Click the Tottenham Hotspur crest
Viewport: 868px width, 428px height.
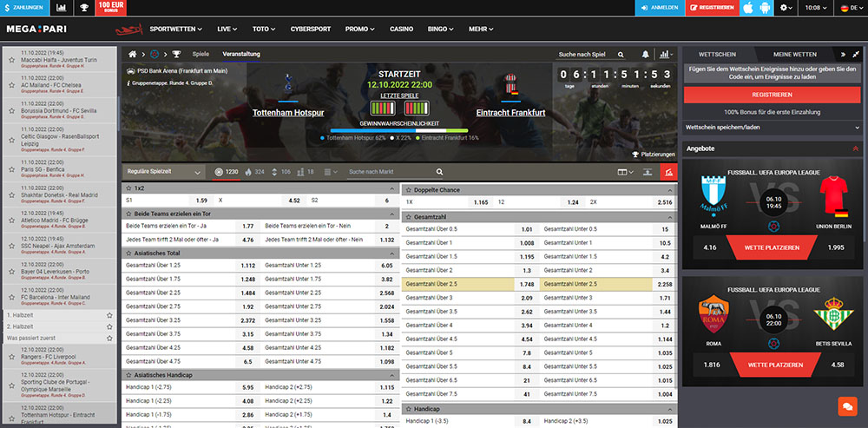pyautogui.click(x=288, y=82)
